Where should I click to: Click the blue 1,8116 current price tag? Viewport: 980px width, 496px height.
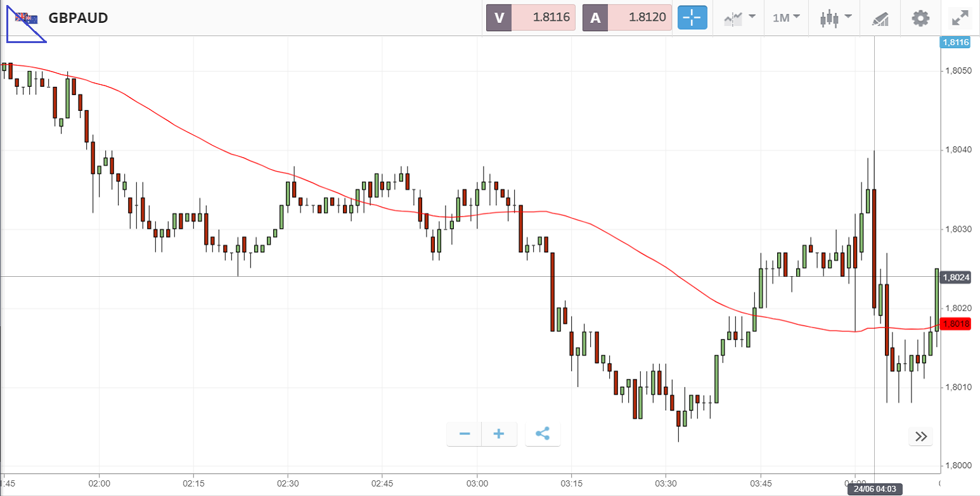[955, 42]
